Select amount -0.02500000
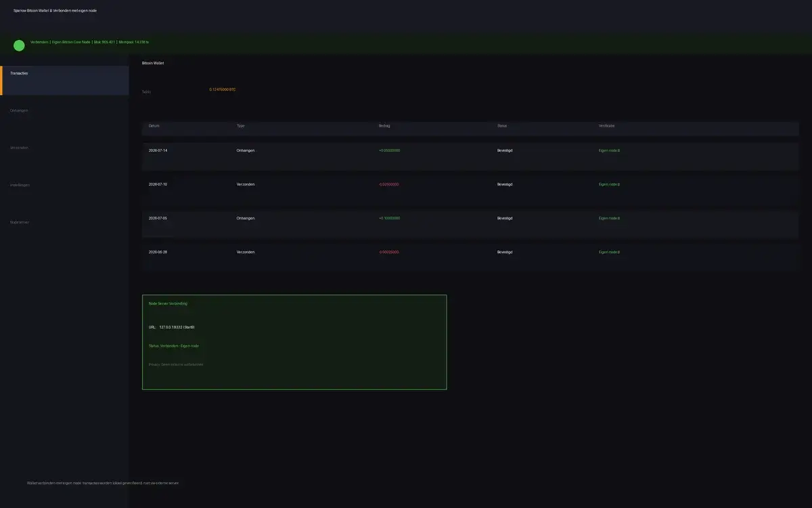Screen dimensions: 812x508 tap(389, 184)
